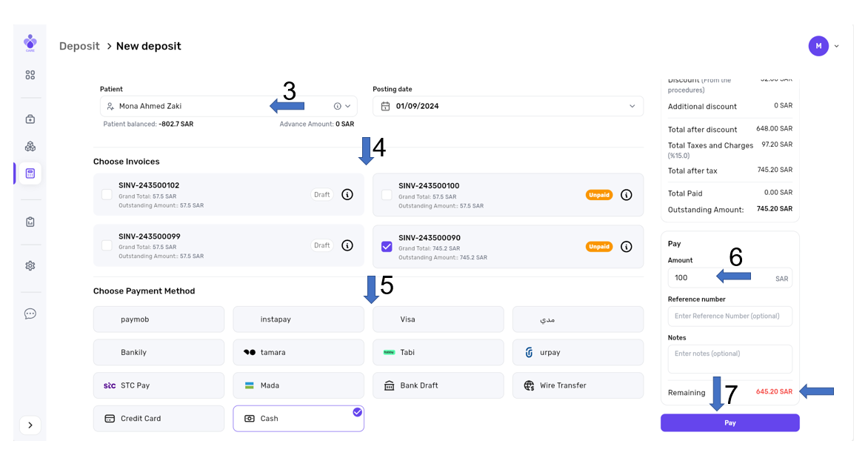
Task: Open the dashboard grid icon in sidebar
Action: [x=30, y=75]
